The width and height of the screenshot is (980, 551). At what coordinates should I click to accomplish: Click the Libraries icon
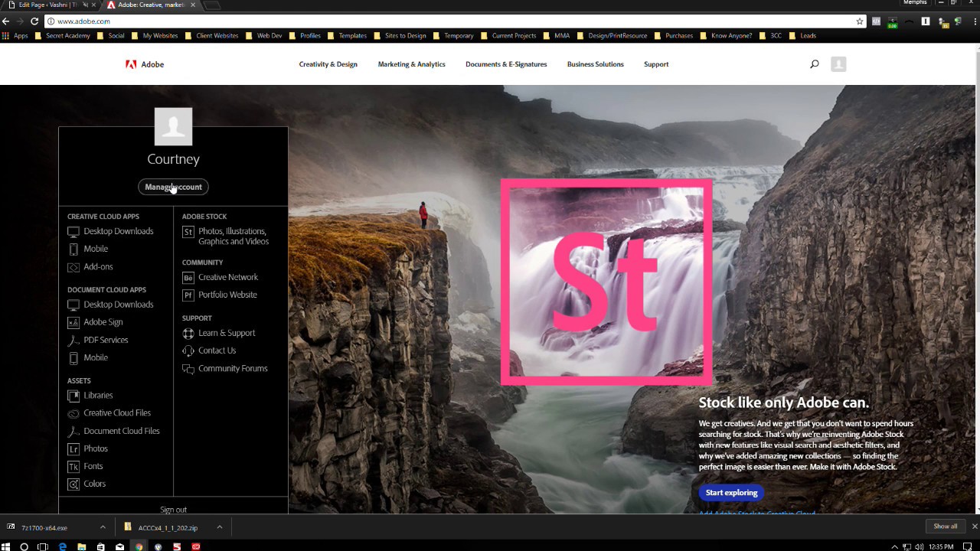tap(73, 396)
